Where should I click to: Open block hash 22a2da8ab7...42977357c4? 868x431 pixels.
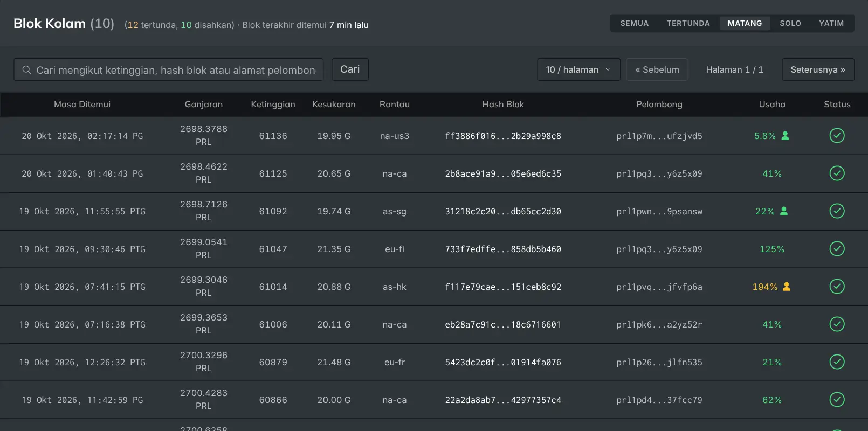coord(503,400)
